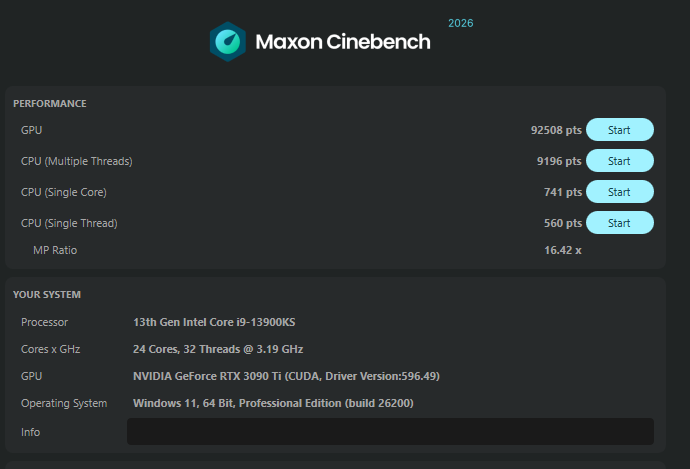The height and width of the screenshot is (469, 690).
Task: Click the NVIDIA GeForce RTX 3090 Ti text
Action: (207, 376)
